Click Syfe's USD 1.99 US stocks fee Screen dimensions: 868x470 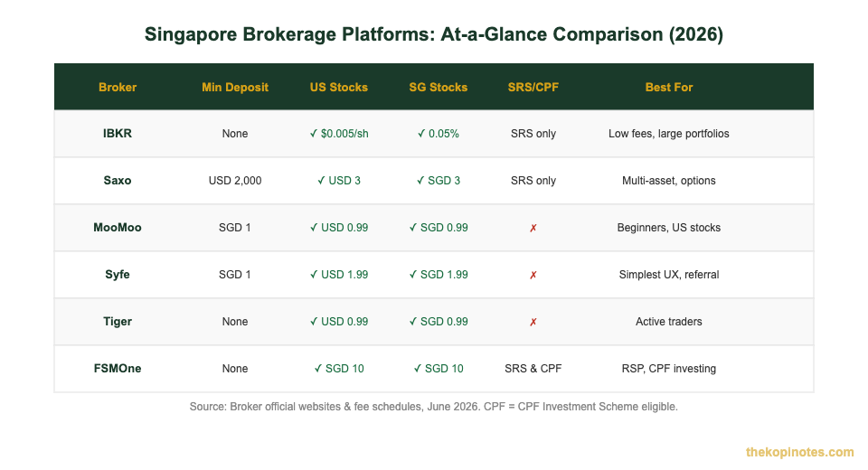pyautogui.click(x=339, y=275)
